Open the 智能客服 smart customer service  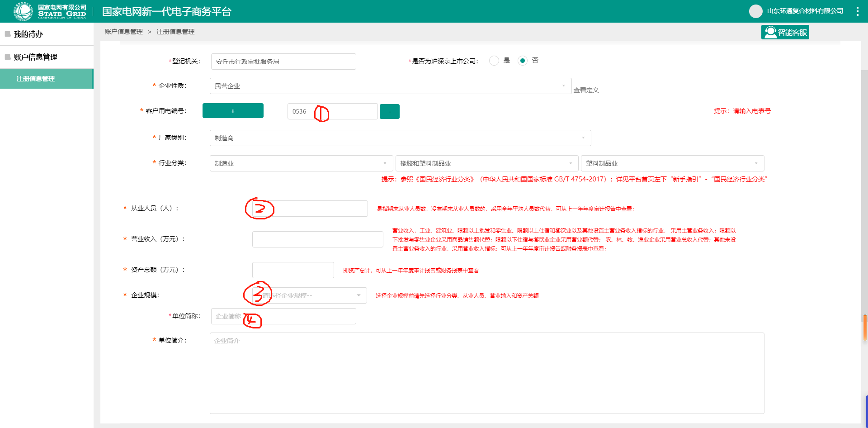coord(785,33)
